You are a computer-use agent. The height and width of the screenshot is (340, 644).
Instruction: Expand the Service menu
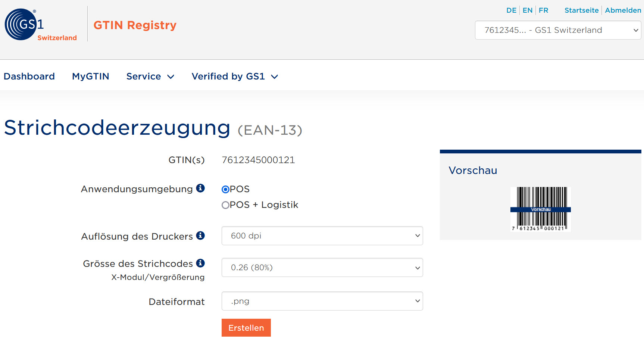(150, 76)
